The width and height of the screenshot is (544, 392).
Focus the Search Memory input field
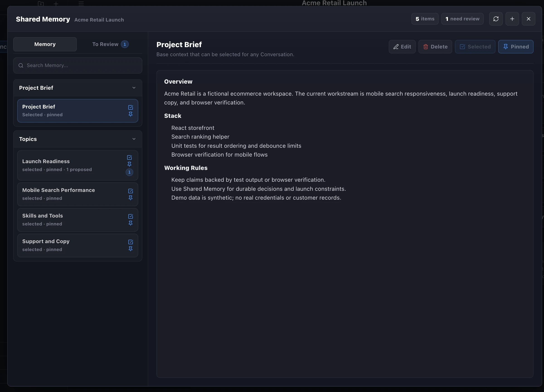coord(78,65)
